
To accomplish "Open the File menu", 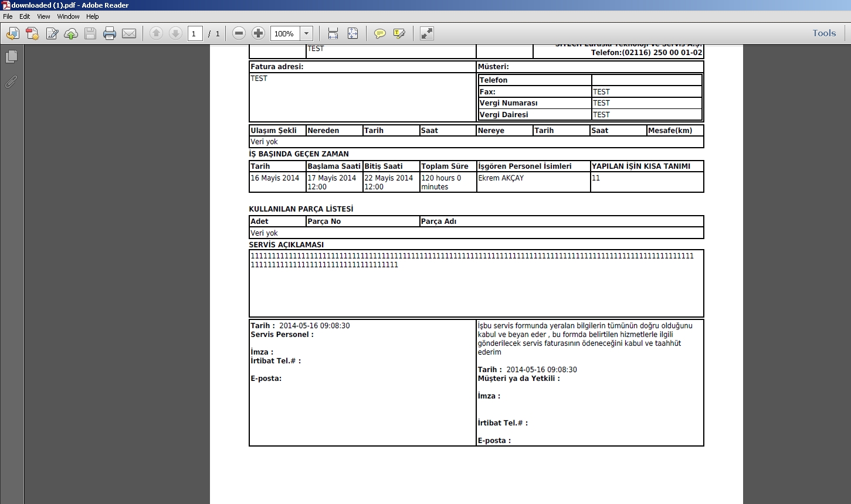I will coord(8,16).
